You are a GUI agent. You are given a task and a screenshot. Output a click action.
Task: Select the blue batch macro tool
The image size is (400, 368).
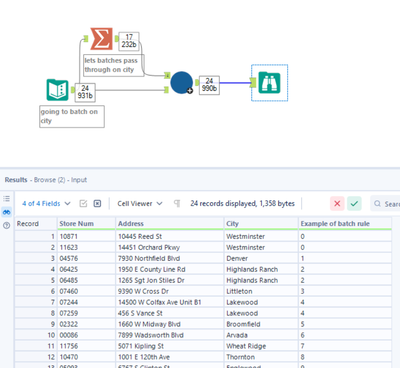[181, 83]
